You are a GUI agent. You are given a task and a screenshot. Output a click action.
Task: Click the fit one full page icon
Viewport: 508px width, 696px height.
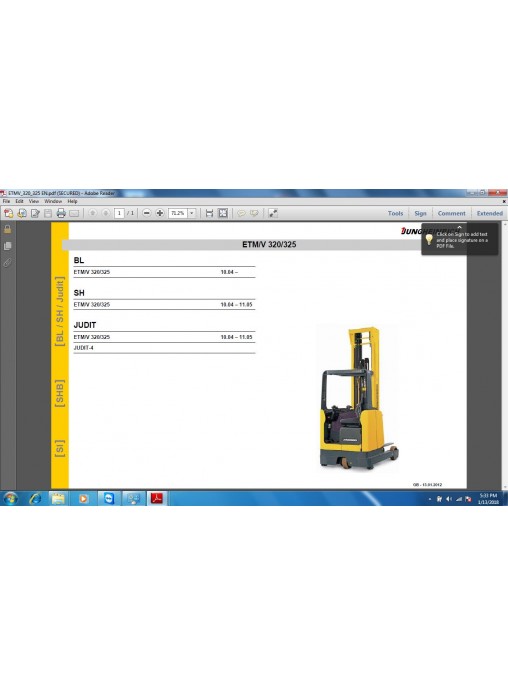[223, 214]
